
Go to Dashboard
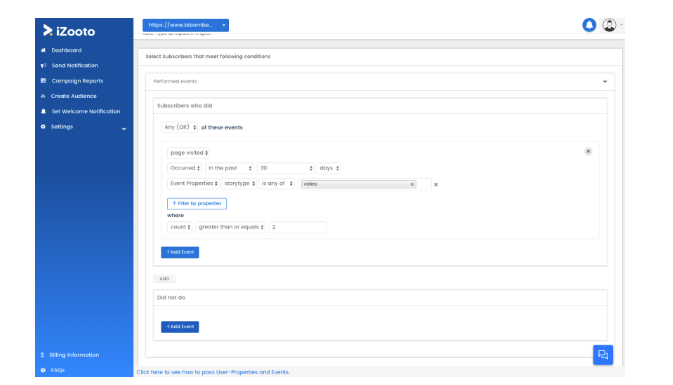(67, 50)
